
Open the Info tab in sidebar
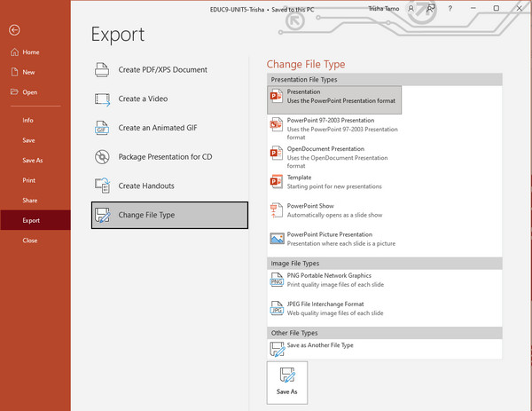coord(27,120)
